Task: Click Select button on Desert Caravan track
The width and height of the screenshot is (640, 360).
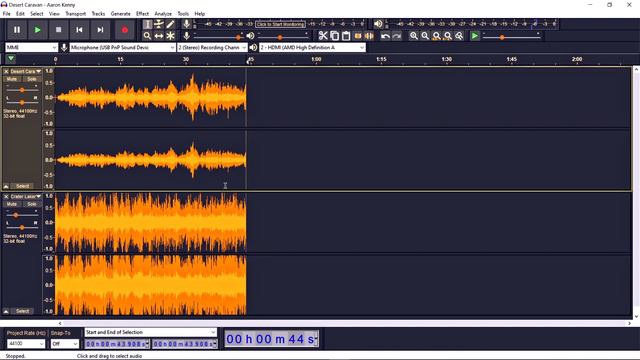Action: coord(22,186)
